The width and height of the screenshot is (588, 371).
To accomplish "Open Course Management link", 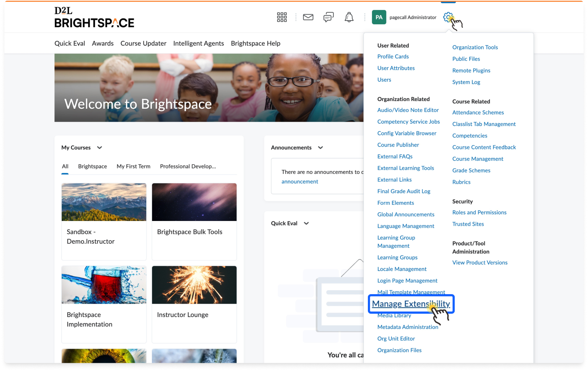I will tap(478, 159).
